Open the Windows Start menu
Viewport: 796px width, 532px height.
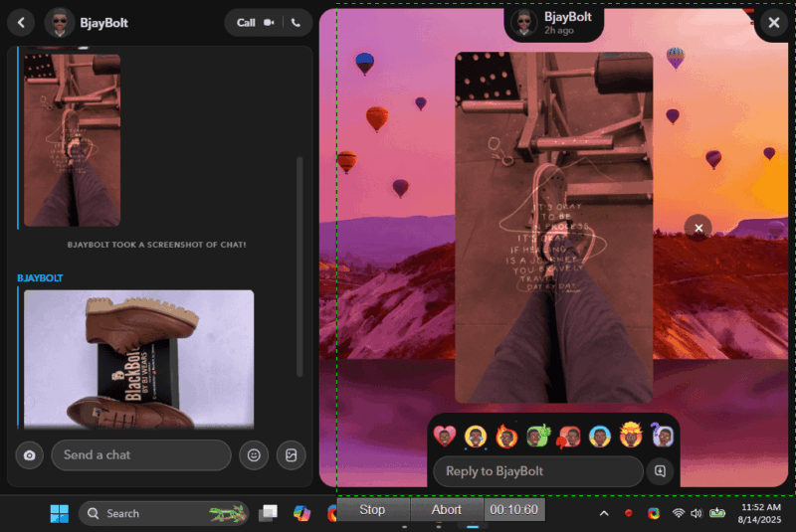[60, 514]
